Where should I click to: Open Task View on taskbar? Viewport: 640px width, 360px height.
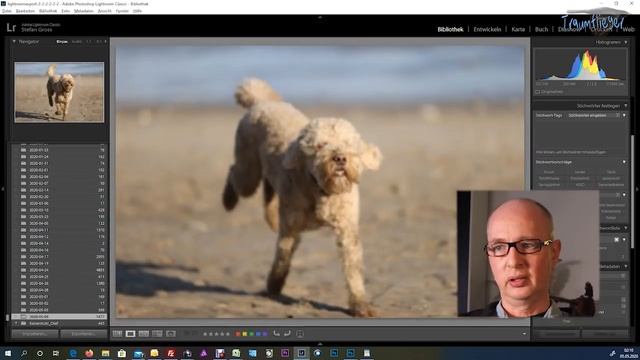[x=56, y=353]
